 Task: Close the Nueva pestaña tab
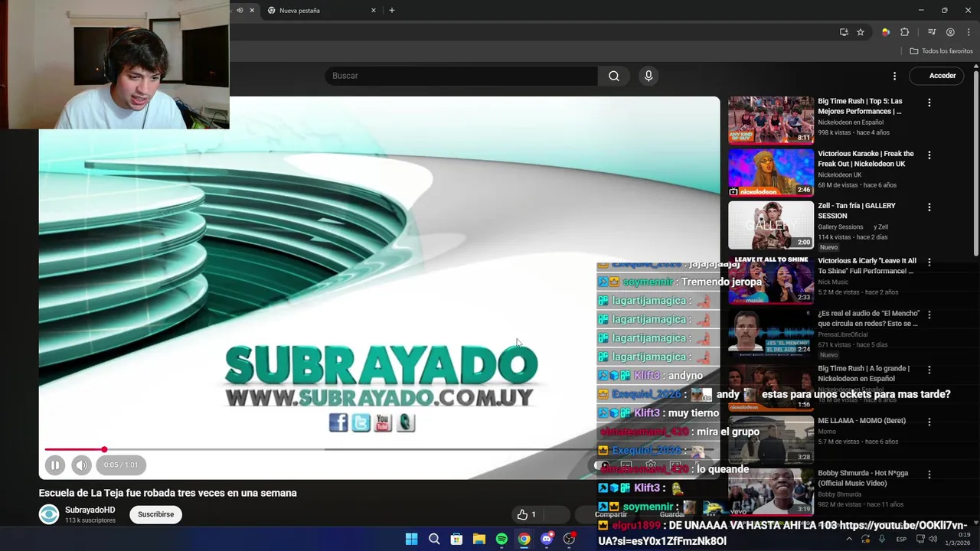coord(374,10)
